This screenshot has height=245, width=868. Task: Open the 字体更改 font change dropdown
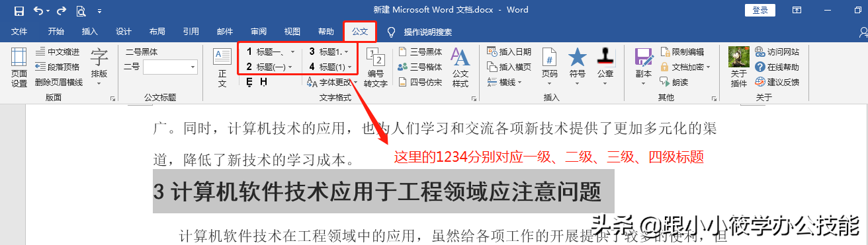(x=332, y=82)
